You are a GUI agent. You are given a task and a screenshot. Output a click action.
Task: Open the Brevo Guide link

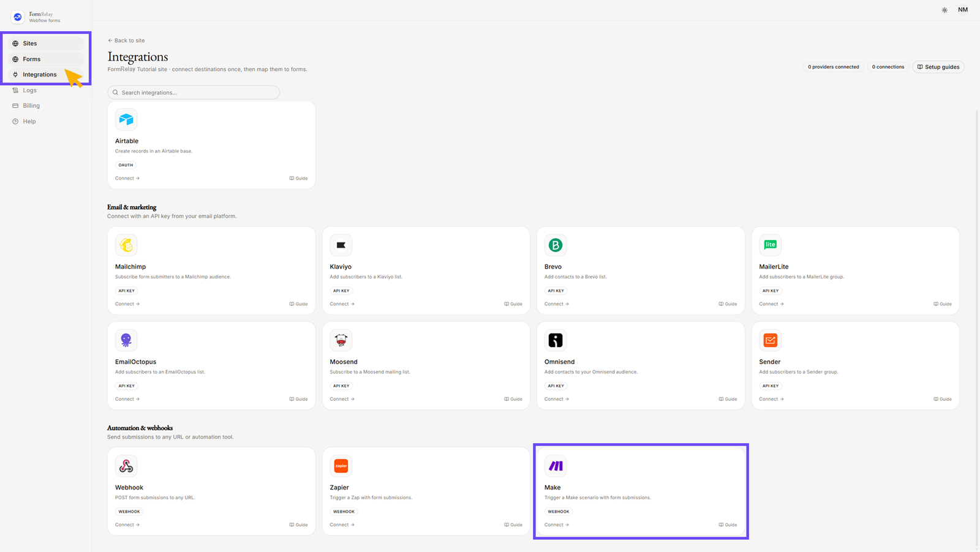click(728, 304)
